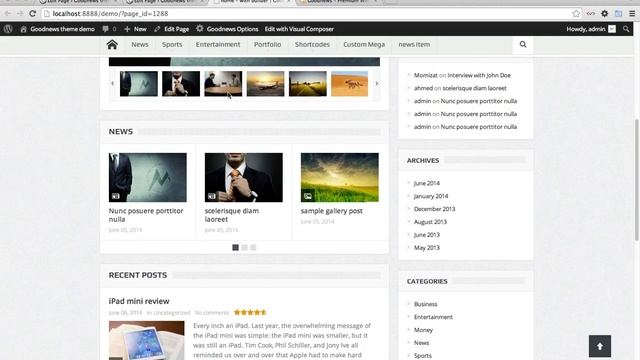Screen dimensions: 640x360
Task: Click the WordPress logo in the admin bar
Action: coord(8,29)
